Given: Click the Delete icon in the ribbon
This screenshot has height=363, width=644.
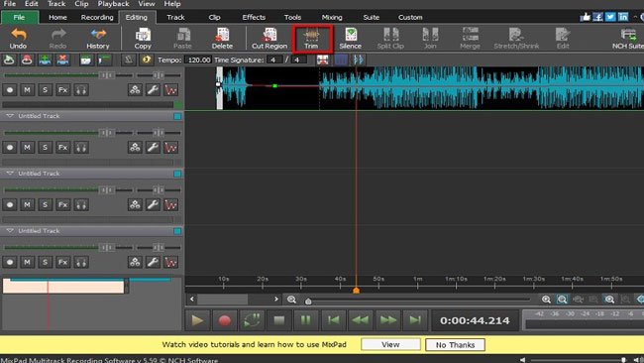Looking at the screenshot, I should point(222,39).
